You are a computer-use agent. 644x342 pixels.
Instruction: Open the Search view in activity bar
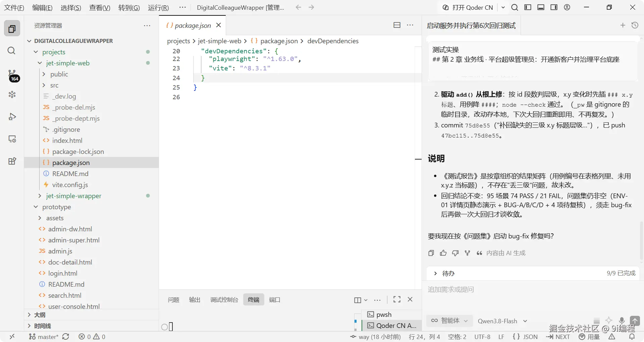(12, 51)
